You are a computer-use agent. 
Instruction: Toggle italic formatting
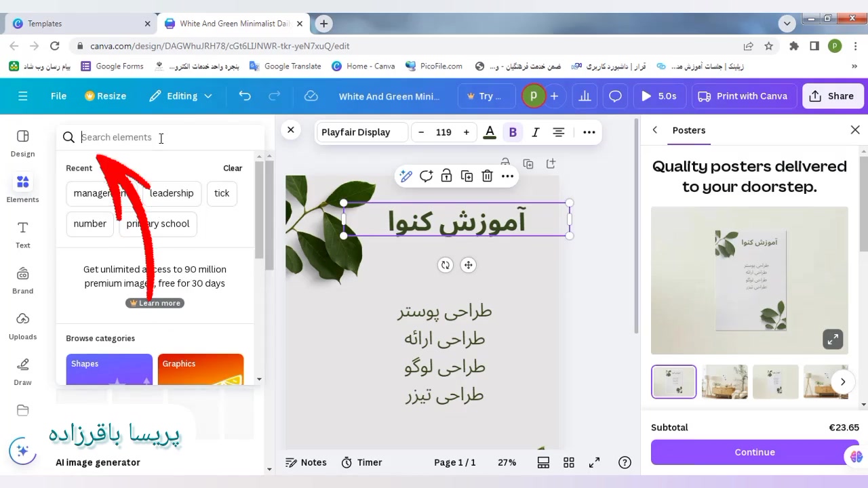click(x=536, y=132)
